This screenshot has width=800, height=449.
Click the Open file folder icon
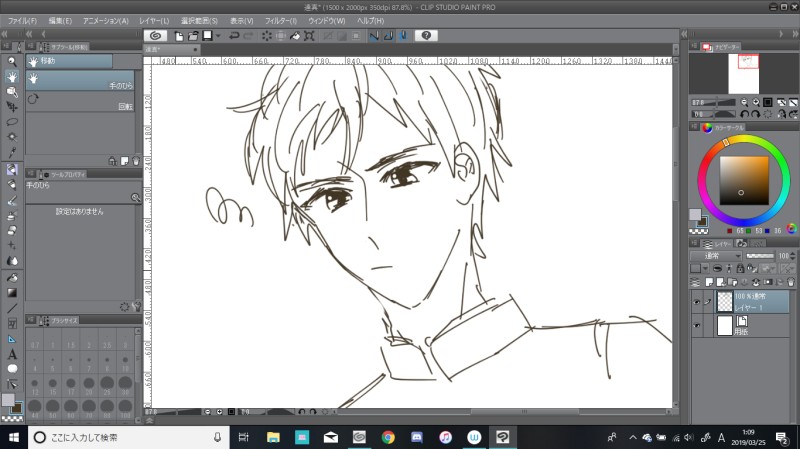click(x=193, y=36)
